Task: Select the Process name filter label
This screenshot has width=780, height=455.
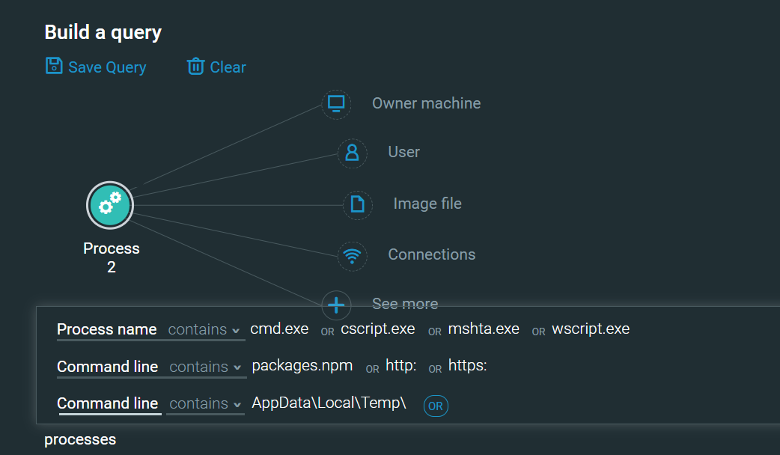Action: click(107, 329)
